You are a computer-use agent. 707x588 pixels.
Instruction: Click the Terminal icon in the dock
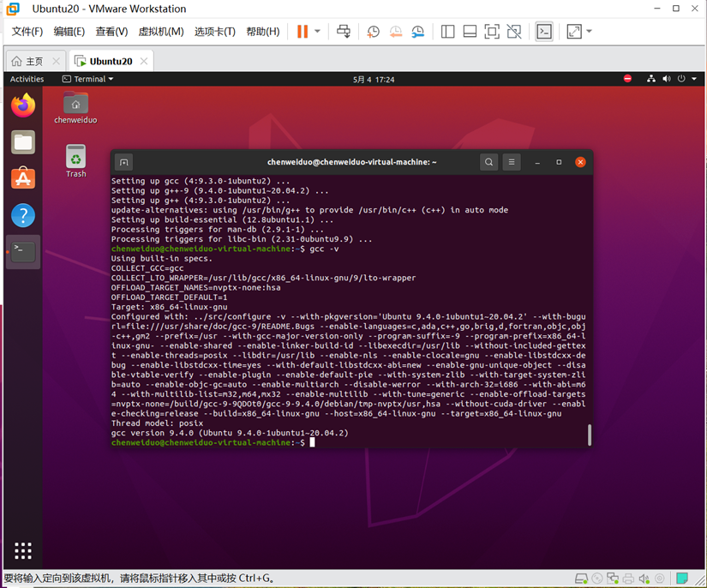pos(23,252)
